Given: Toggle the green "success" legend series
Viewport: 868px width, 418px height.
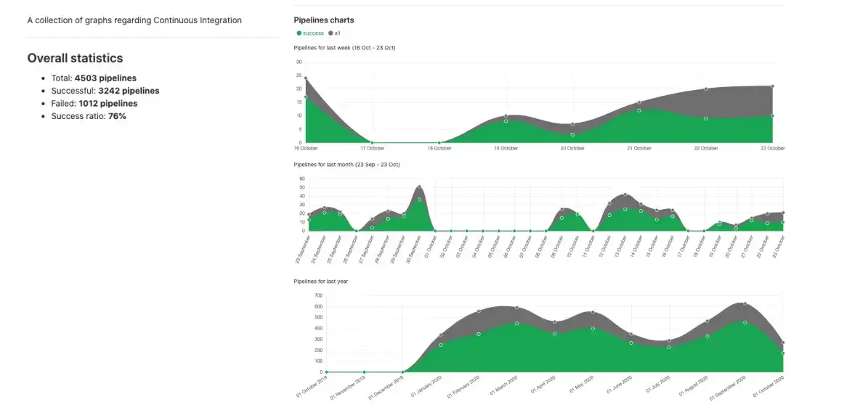Looking at the screenshot, I should 311,33.
